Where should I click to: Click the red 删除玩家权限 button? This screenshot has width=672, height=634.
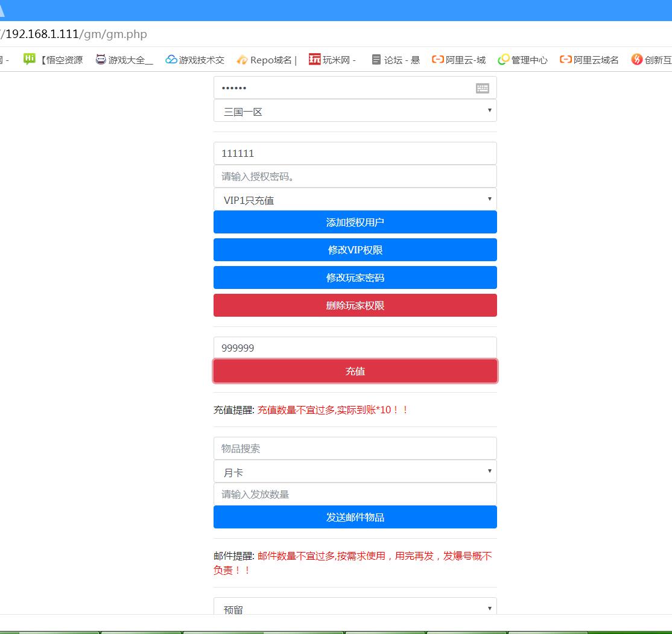355,305
